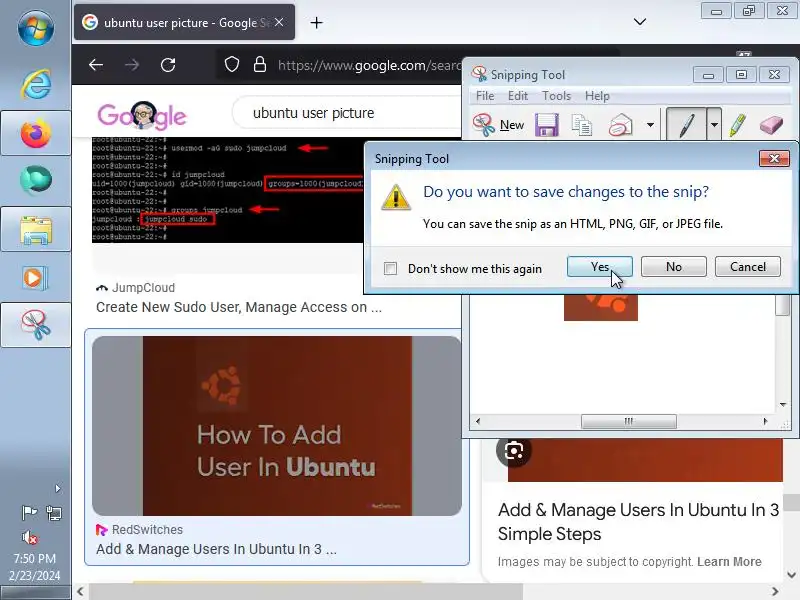Click the 'Learn More' copyright link
Image resolution: width=800 pixels, height=600 pixels.
[x=729, y=561]
